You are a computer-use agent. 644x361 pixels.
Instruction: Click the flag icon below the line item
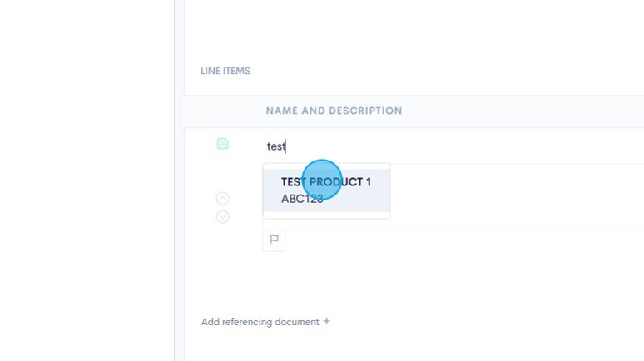click(274, 240)
